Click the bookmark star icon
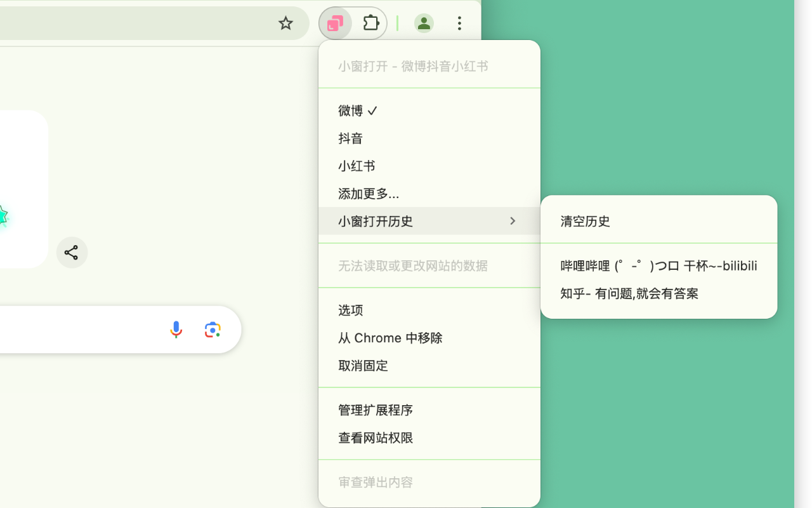Viewport: 812px width, 508px height. (285, 23)
